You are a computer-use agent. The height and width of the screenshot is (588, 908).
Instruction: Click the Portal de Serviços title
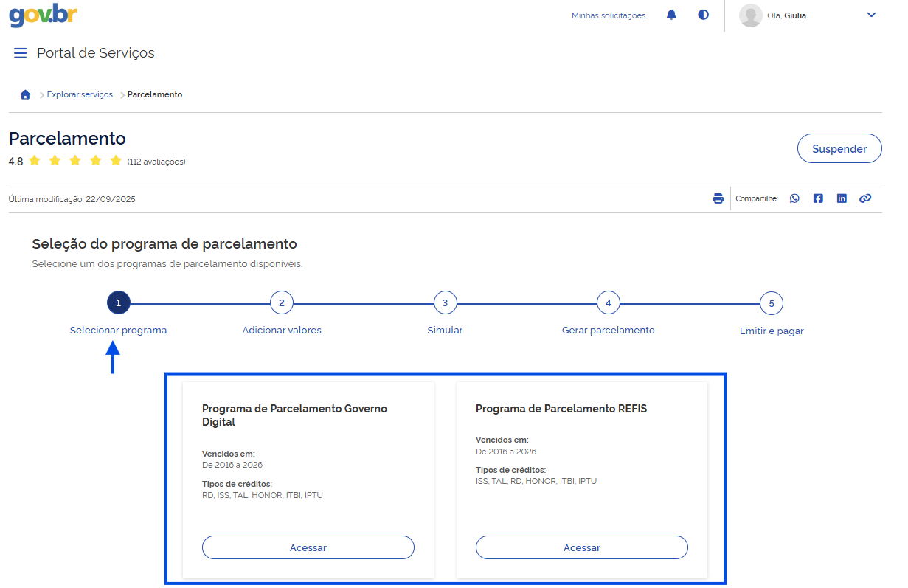96,53
